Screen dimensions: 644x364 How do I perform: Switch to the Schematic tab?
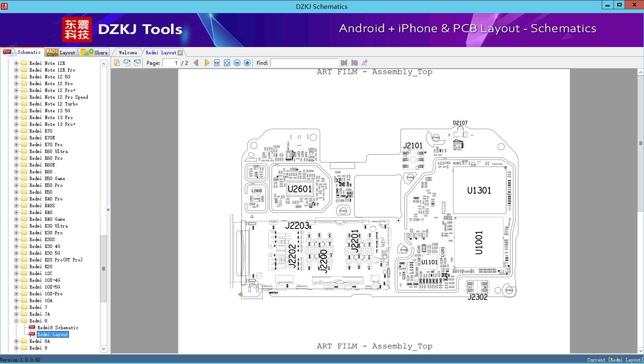tap(22, 52)
